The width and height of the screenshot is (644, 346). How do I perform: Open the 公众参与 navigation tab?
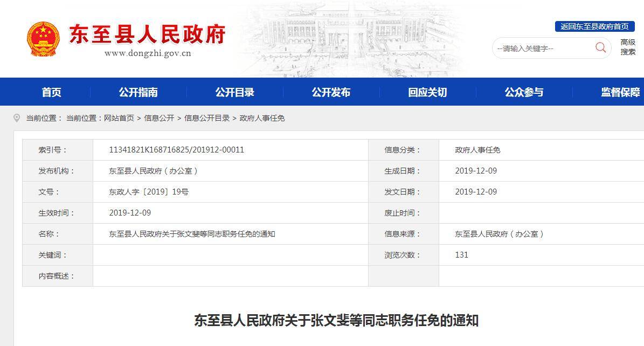pos(524,92)
